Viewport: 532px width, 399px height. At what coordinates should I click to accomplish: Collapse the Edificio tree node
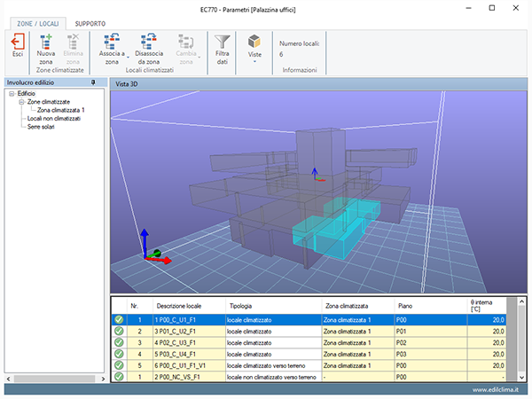(x=12, y=94)
